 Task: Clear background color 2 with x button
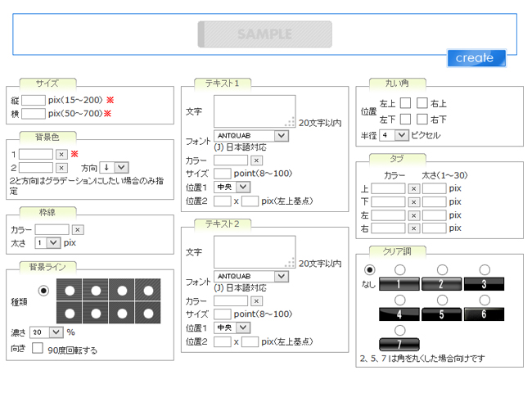pyautogui.click(x=61, y=168)
